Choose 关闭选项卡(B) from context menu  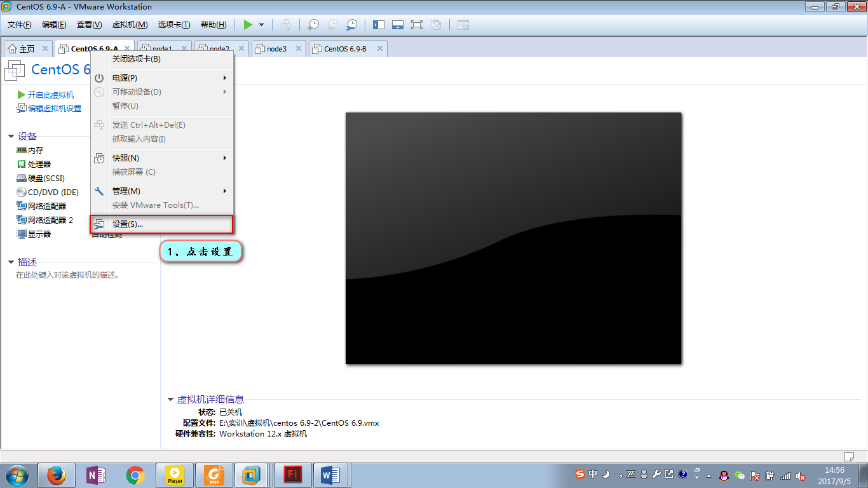point(137,59)
